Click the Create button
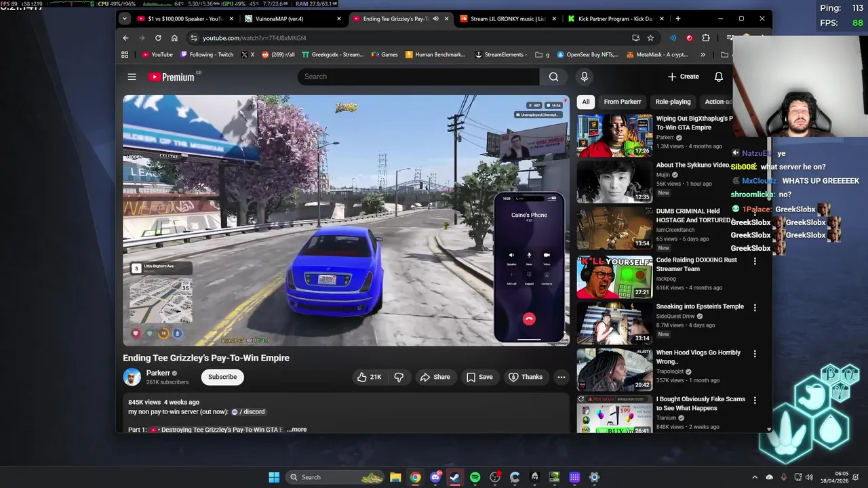 tap(683, 77)
